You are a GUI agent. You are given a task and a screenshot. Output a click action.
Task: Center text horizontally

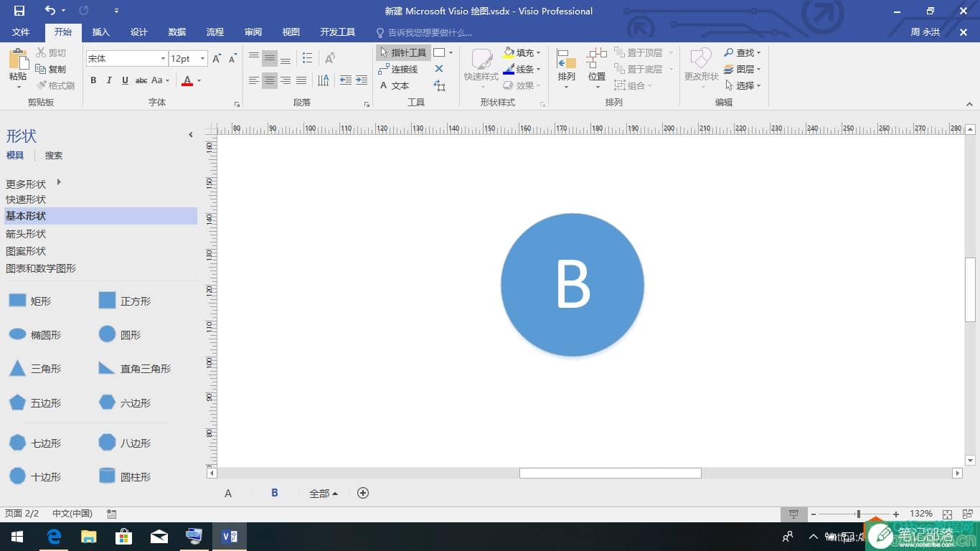270,80
